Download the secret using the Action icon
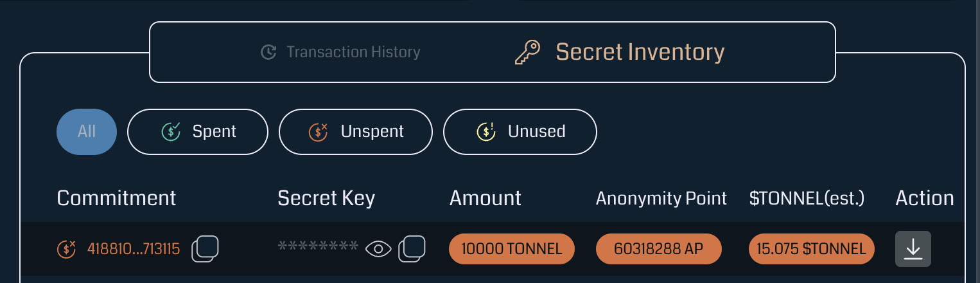This screenshot has width=980, height=283. pyautogui.click(x=913, y=249)
